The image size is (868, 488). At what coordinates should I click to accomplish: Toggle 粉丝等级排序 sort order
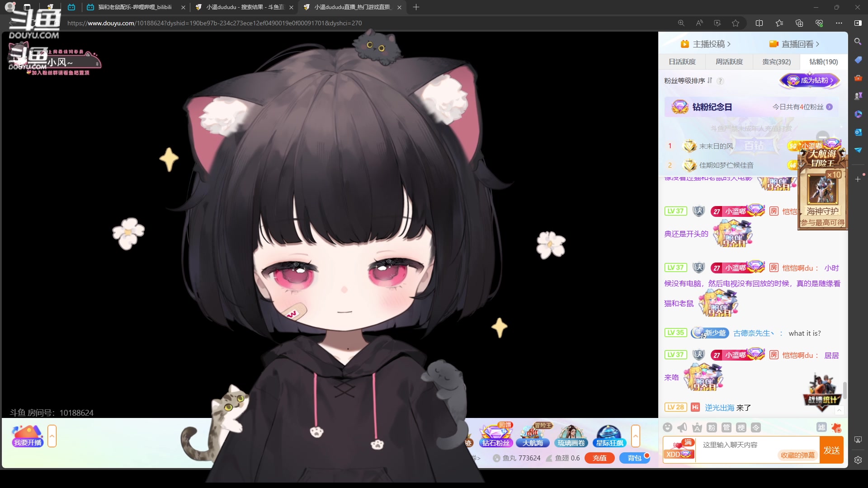coord(688,80)
